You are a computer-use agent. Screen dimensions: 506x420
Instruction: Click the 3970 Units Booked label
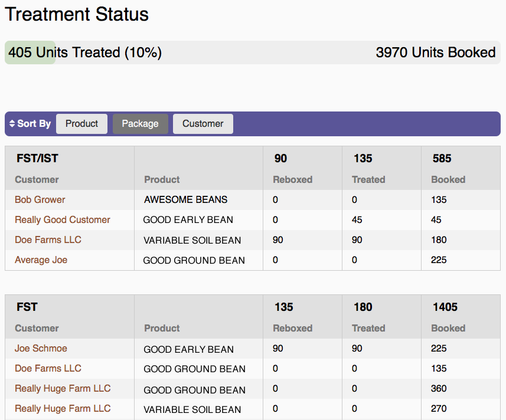(x=435, y=52)
